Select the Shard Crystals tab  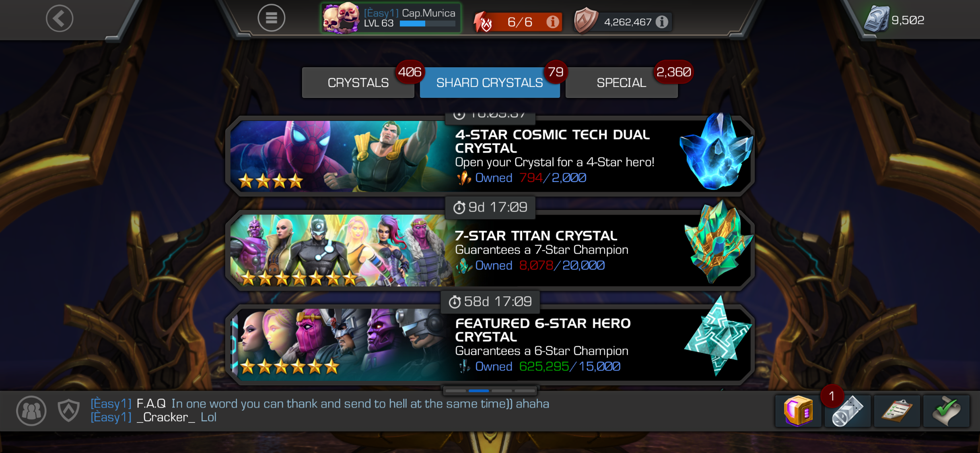click(490, 83)
